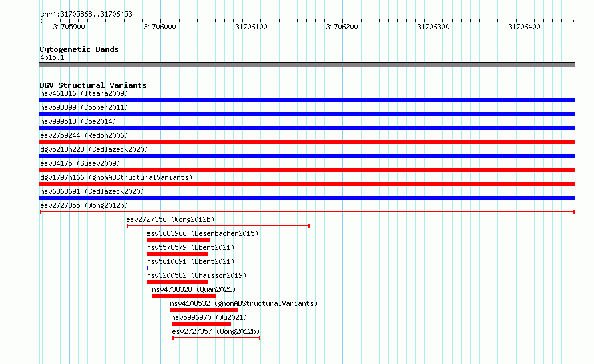This screenshot has height=364, width=594.
Task: Select the red bar under nsv3200582
Action: click(178, 282)
